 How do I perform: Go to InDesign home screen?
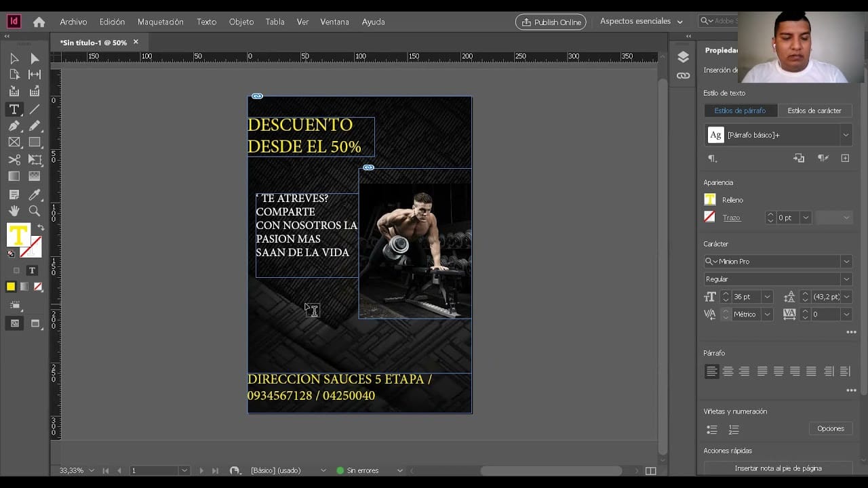pos(39,22)
